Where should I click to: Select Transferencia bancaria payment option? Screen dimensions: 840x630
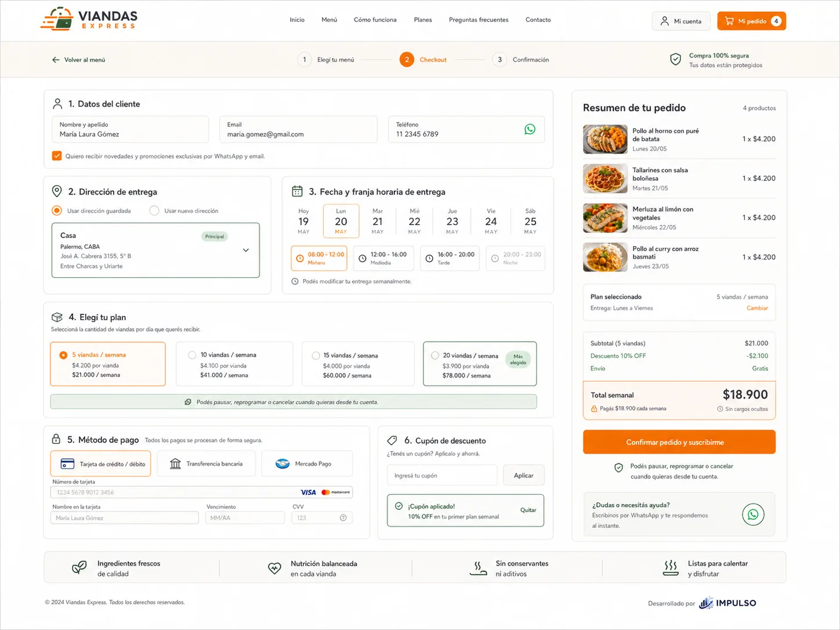point(206,464)
